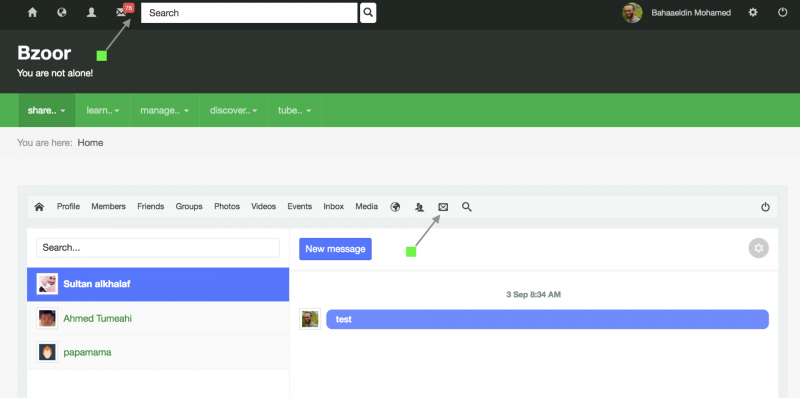The width and height of the screenshot is (800, 398).
Task: Expand the learn.. dropdown menu
Action: [103, 110]
